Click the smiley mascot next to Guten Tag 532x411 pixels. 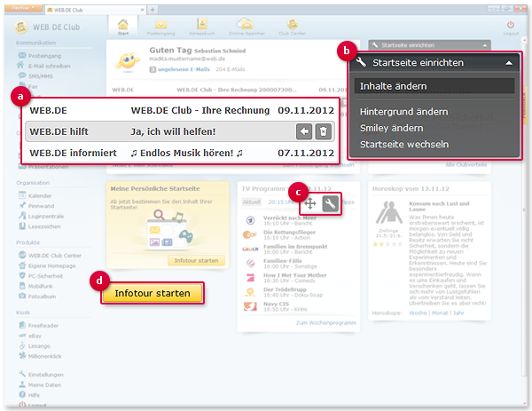click(127, 62)
